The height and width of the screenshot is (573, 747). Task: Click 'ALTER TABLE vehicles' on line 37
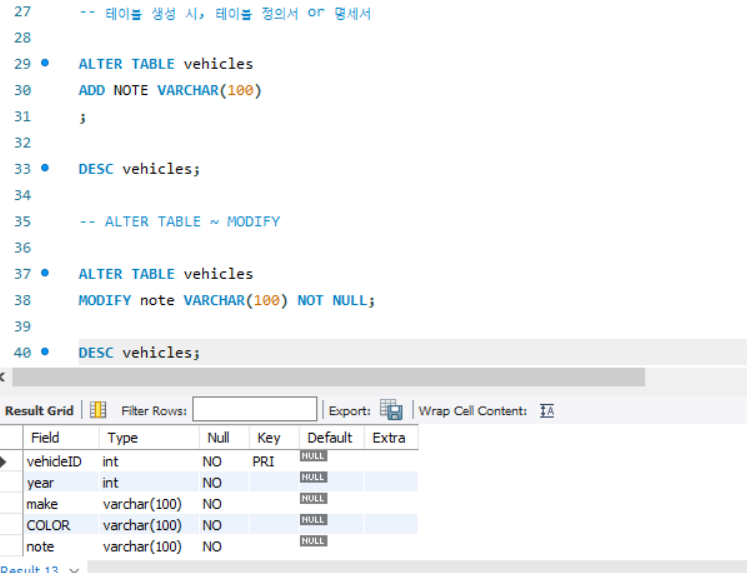[x=166, y=273]
